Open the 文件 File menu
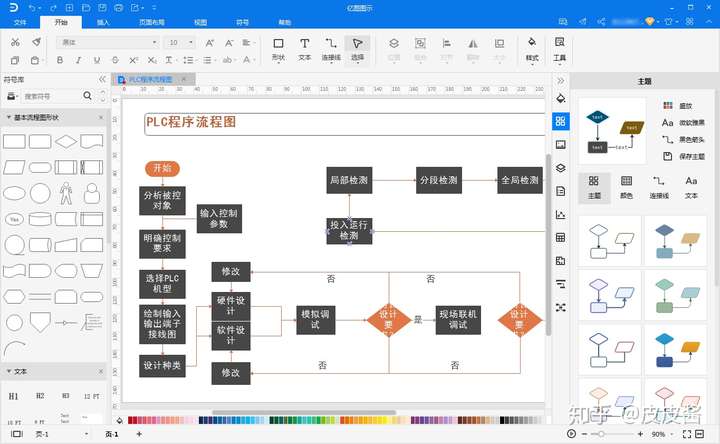The height and width of the screenshot is (444, 720). click(20, 22)
